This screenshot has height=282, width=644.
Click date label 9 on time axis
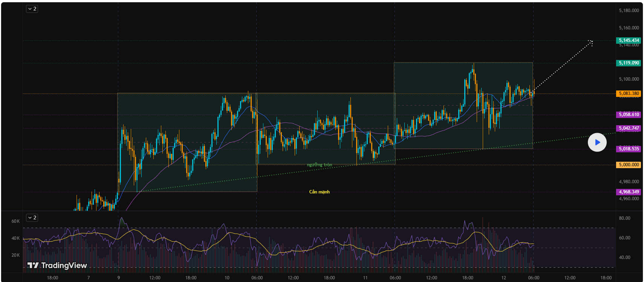point(118,278)
